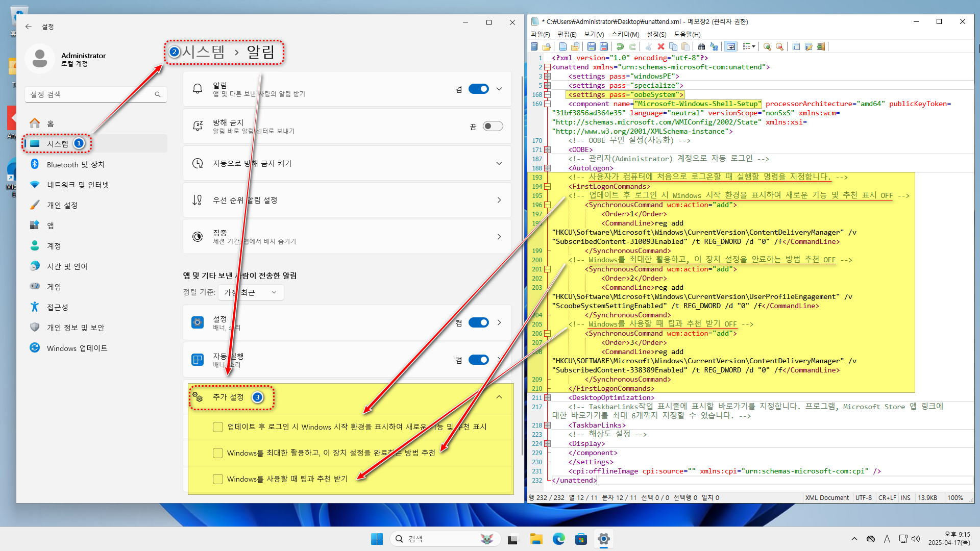The width and height of the screenshot is (980, 551).
Task: Check Windows를 사용할 때 팁과 추천 받기
Action: (x=218, y=479)
